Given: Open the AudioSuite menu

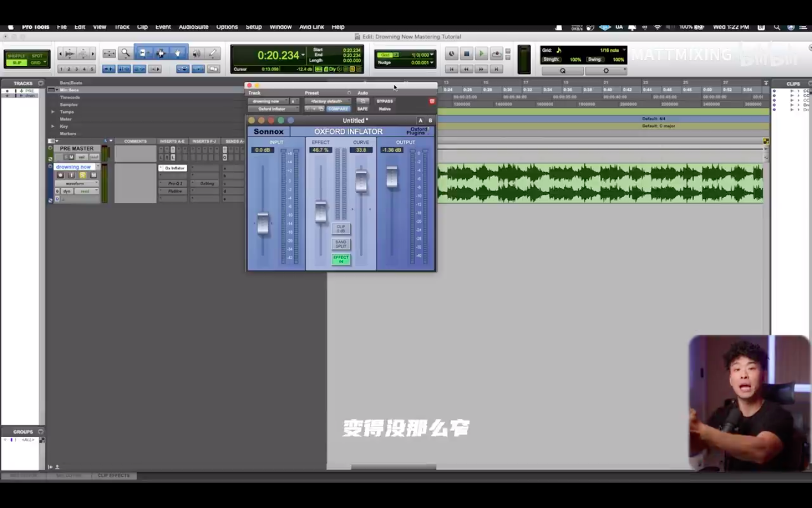Looking at the screenshot, I should pos(193,27).
